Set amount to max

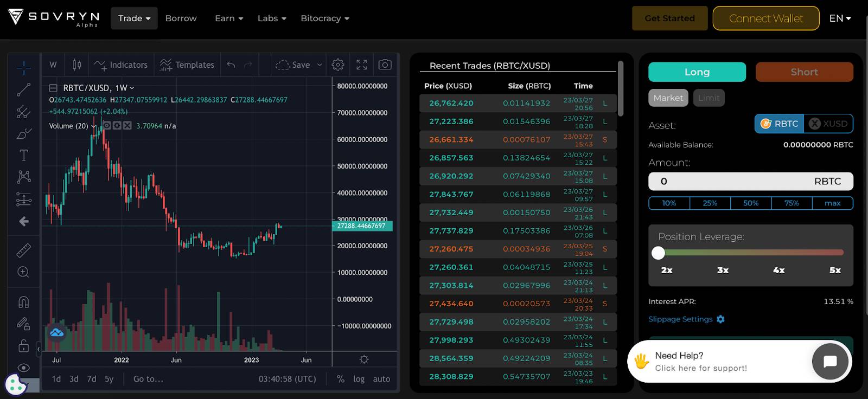point(833,203)
